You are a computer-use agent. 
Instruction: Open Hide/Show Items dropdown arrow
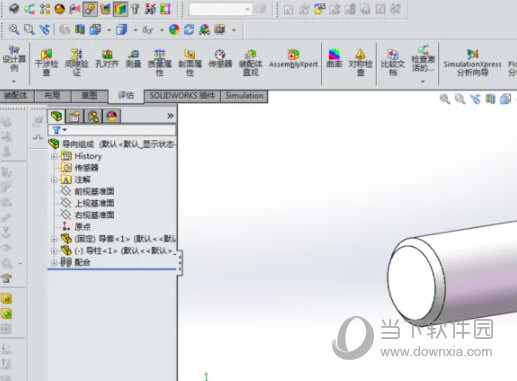pos(162,30)
